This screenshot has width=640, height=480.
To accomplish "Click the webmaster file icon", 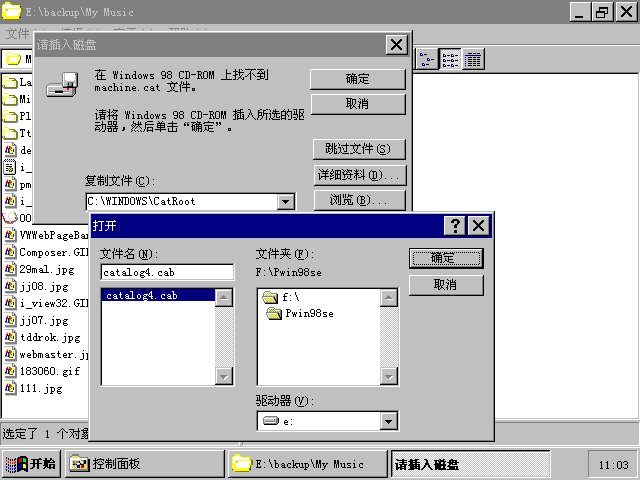I will (x=11, y=354).
